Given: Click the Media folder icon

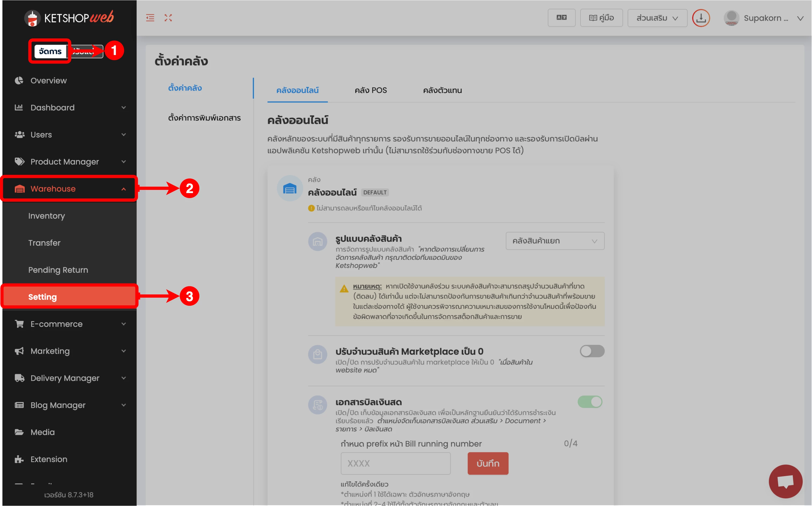Looking at the screenshot, I should coord(19,432).
